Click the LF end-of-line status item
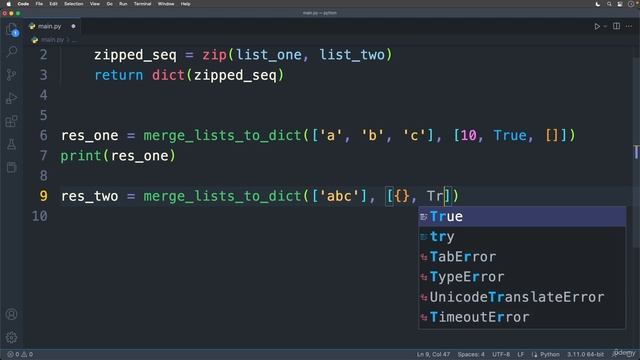This screenshot has height=360, width=640. point(520,354)
